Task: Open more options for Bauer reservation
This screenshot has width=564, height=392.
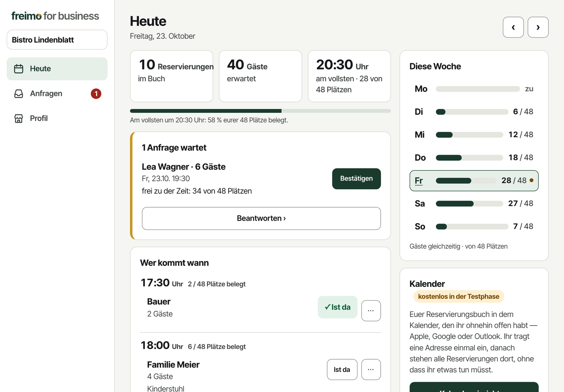Action: 371,311
